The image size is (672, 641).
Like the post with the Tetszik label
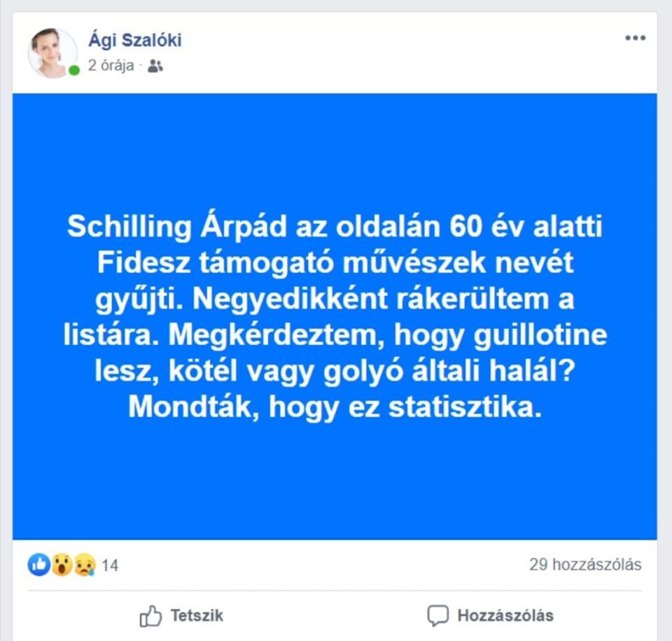point(197,615)
